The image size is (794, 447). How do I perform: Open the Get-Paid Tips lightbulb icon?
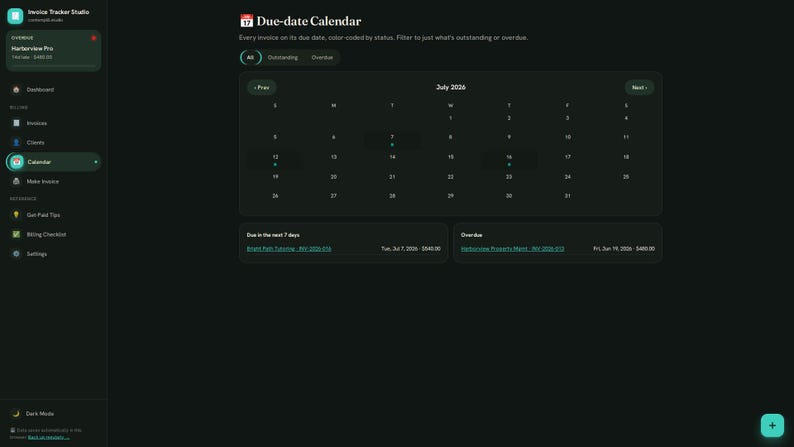tap(16, 215)
